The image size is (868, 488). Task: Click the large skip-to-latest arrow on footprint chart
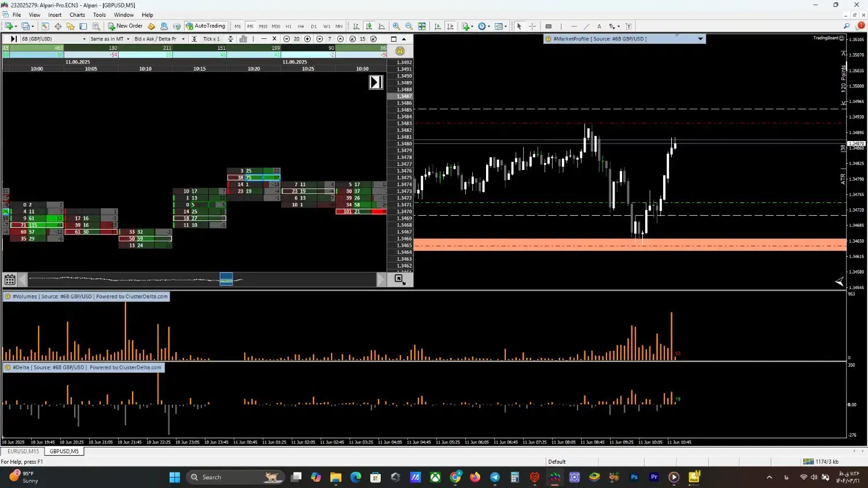point(376,82)
